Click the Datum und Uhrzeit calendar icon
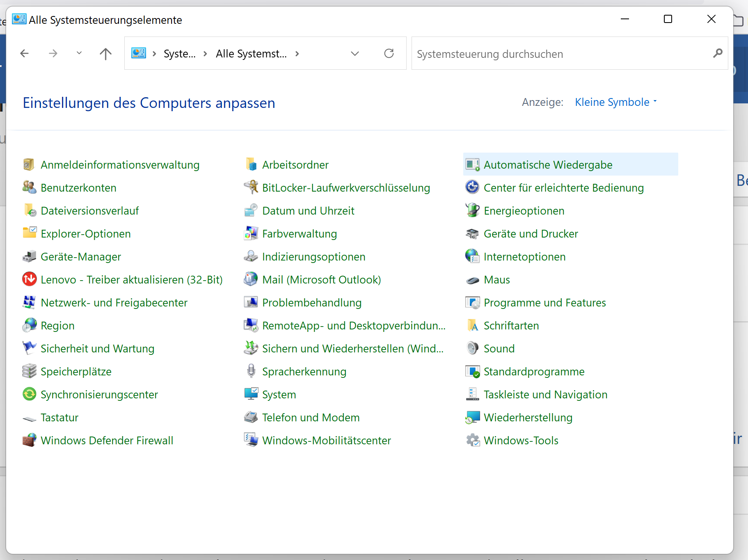The image size is (748, 560). [x=251, y=210]
